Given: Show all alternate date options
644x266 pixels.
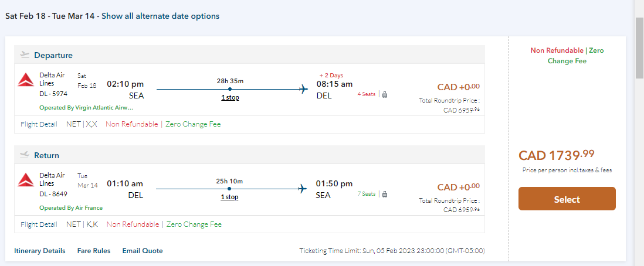Looking at the screenshot, I should click(x=160, y=16).
